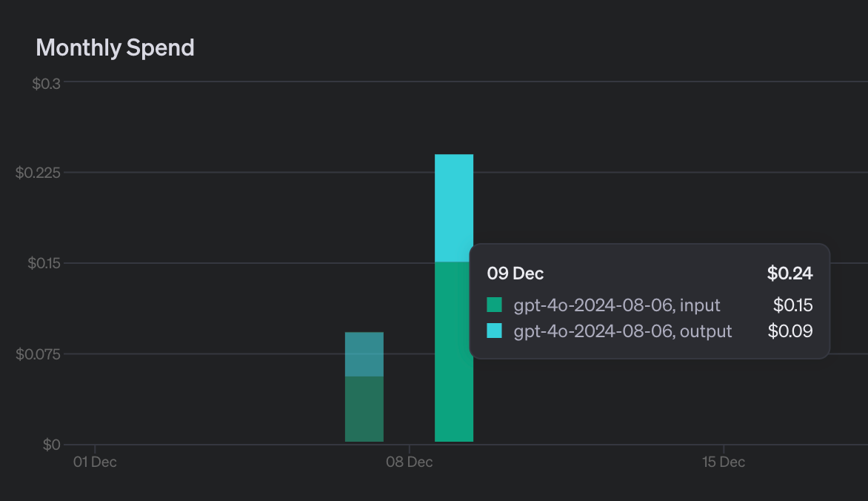
Task: Click the $0.15 input cost in tooltip
Action: point(792,305)
